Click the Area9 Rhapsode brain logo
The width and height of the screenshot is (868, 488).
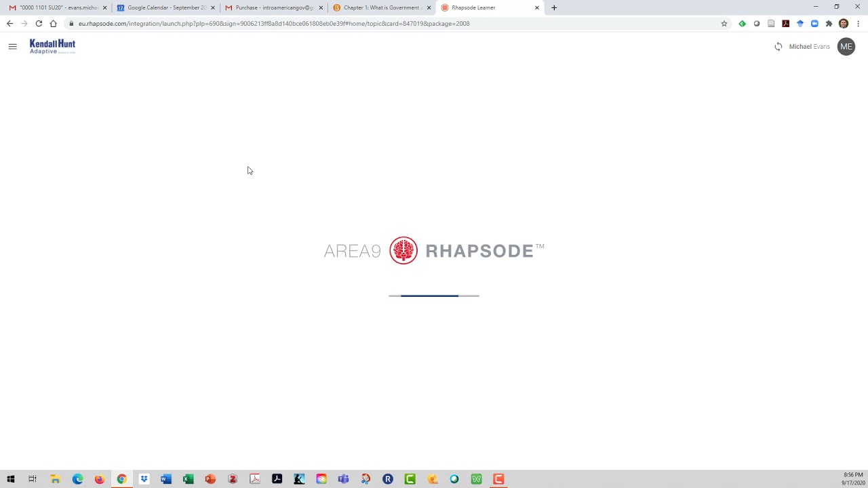point(403,251)
